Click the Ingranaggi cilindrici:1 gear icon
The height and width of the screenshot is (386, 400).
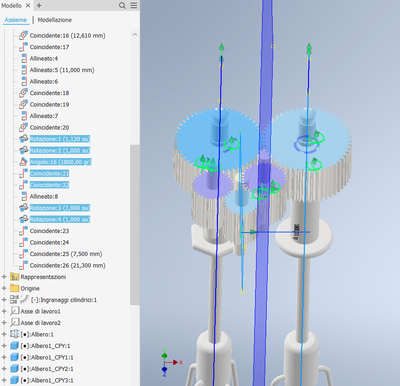[25, 300]
